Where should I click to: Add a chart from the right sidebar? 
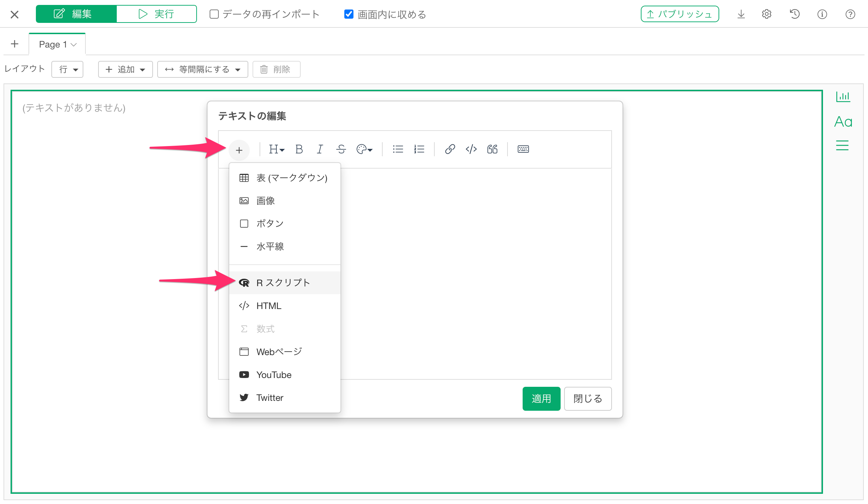tap(843, 96)
